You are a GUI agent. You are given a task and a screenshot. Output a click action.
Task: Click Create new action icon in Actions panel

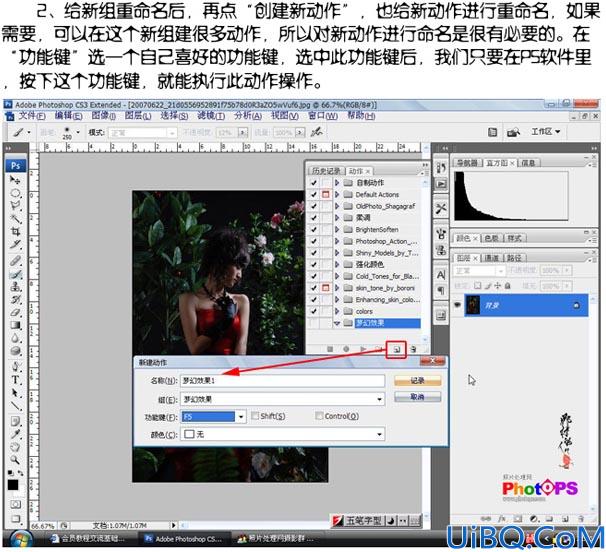396,349
